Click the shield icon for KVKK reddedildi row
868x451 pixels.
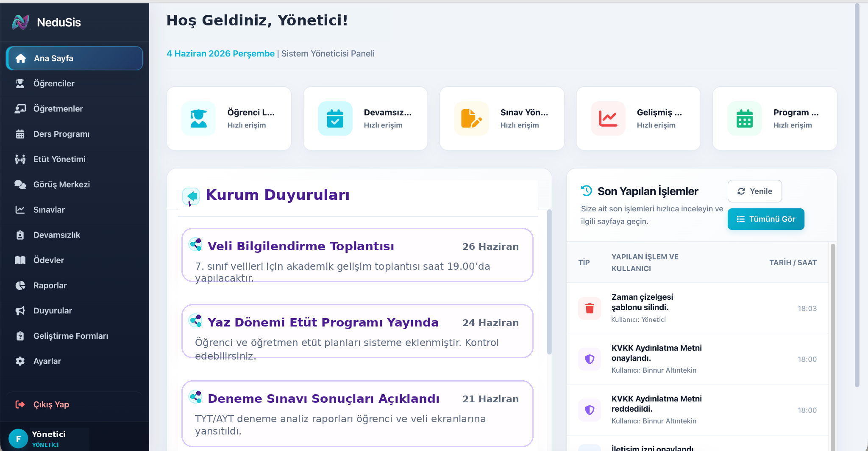(590, 410)
